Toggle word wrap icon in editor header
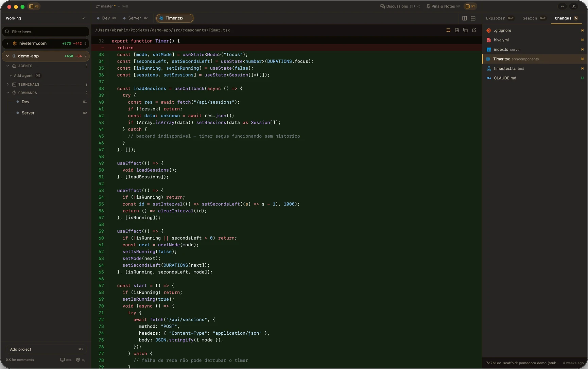Screen dimensions: 588x369 pos(448,30)
